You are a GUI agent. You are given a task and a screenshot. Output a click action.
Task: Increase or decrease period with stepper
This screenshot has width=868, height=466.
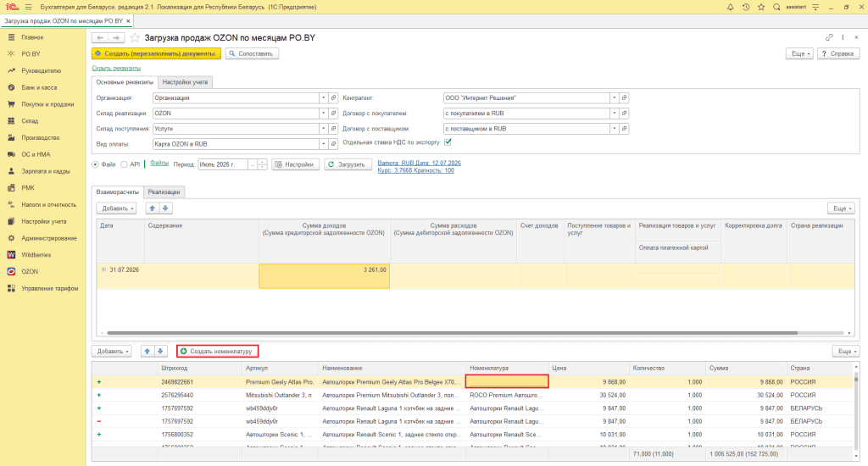tap(263, 164)
